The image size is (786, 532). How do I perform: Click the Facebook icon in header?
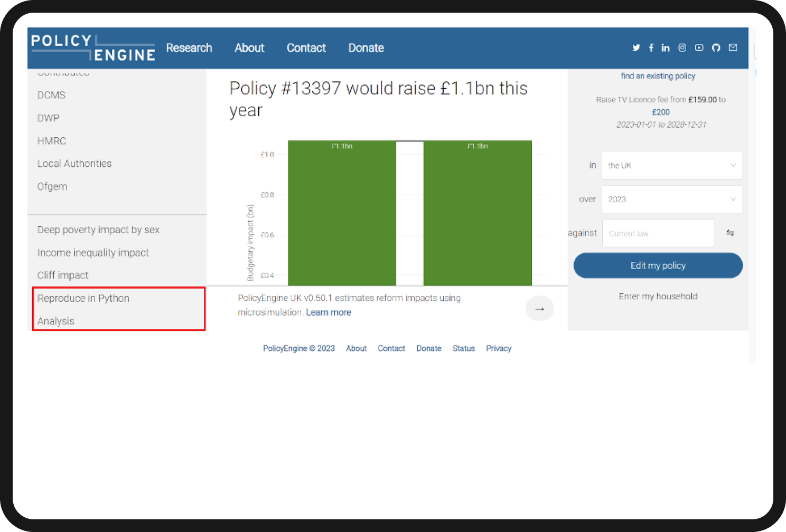coord(651,47)
